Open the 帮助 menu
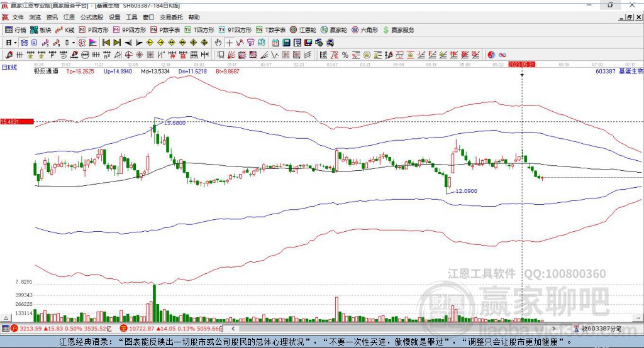This screenshot has height=348, width=644. click(194, 17)
